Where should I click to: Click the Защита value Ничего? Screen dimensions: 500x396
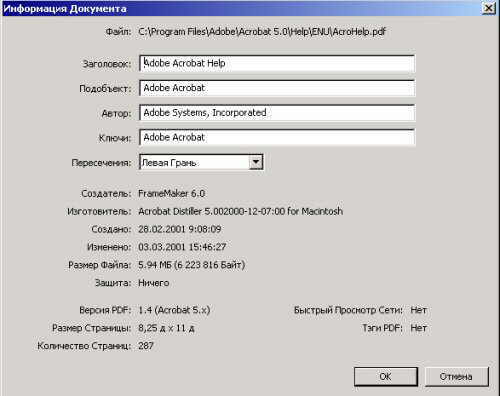tap(154, 283)
